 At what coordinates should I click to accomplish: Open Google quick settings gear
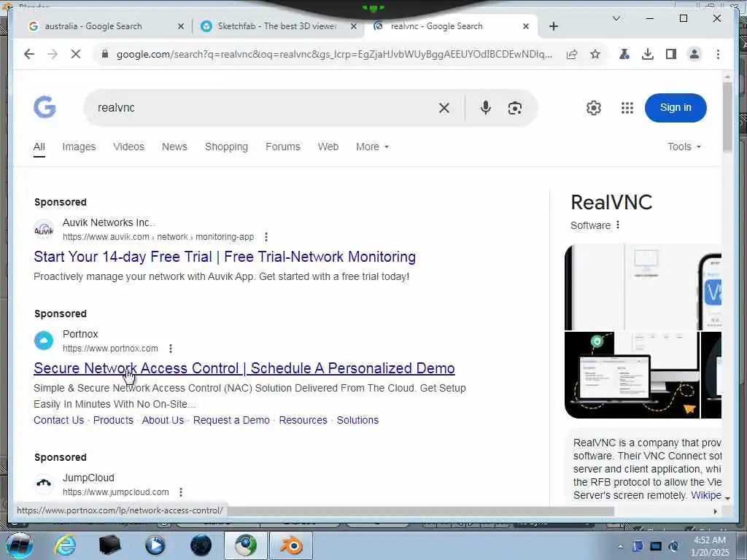pos(594,108)
